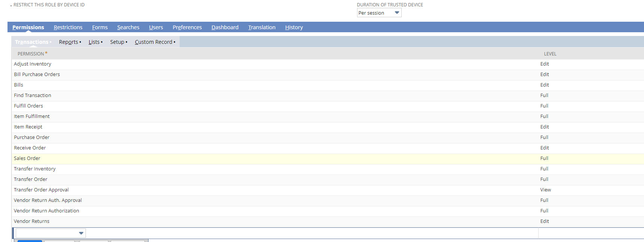The image size is (644, 242).
Task: Click the LEVEL column header
Action: (550, 54)
